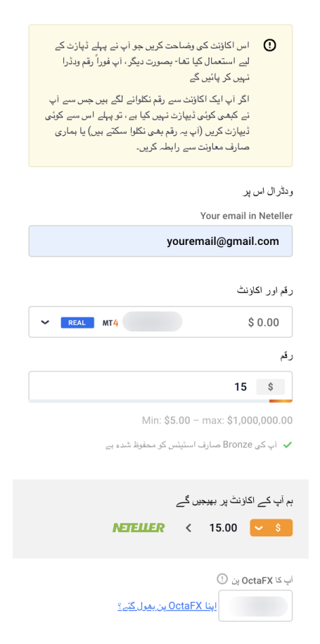Screen dimensions: 320x644
Task: Click the info icon next to OctaFX PIN label
Action: 222,579
